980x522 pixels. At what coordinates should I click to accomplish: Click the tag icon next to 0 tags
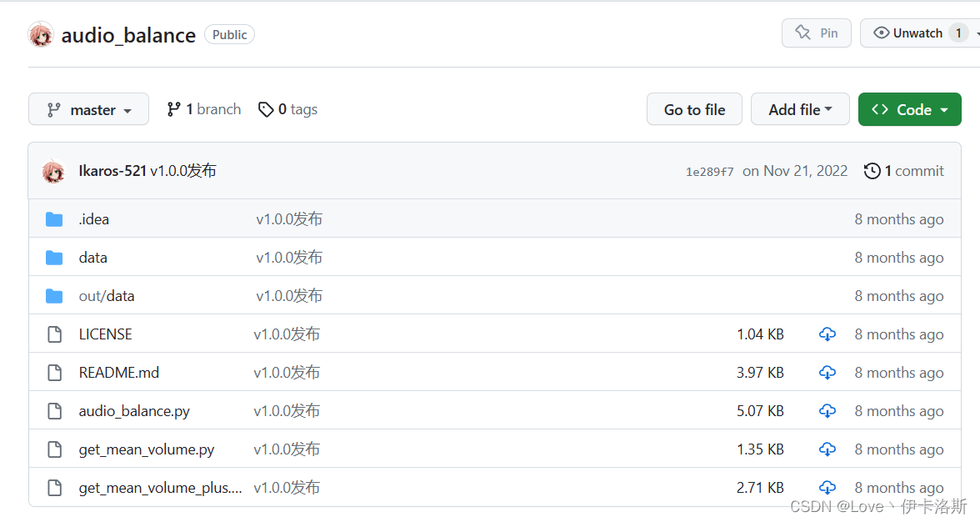266,109
